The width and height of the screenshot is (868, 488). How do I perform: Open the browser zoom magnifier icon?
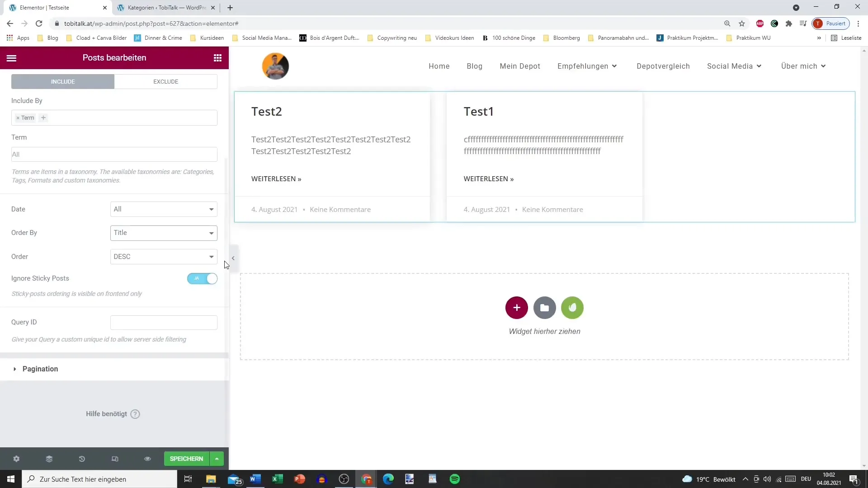(x=727, y=23)
